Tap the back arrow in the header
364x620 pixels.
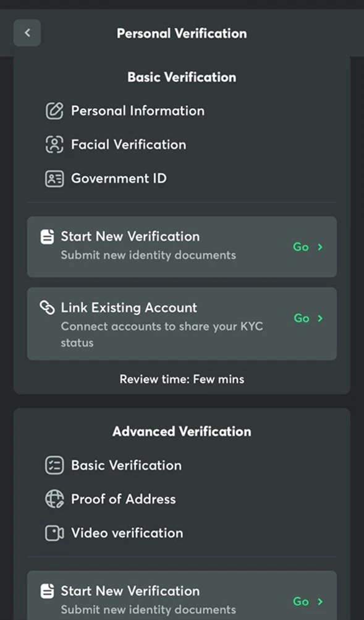tap(27, 32)
